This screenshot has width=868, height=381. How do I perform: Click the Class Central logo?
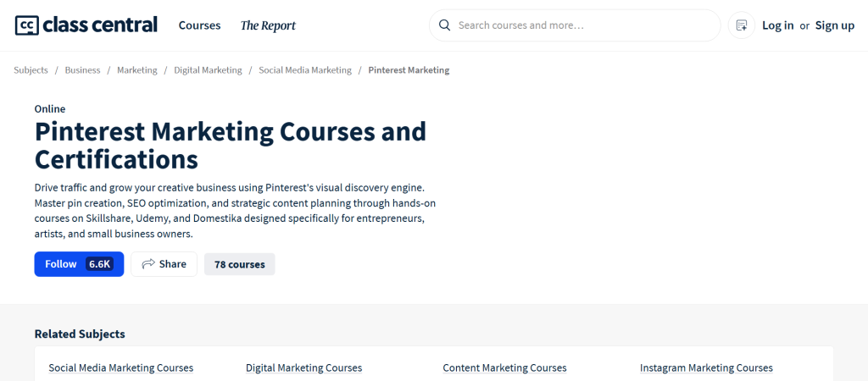click(x=86, y=25)
